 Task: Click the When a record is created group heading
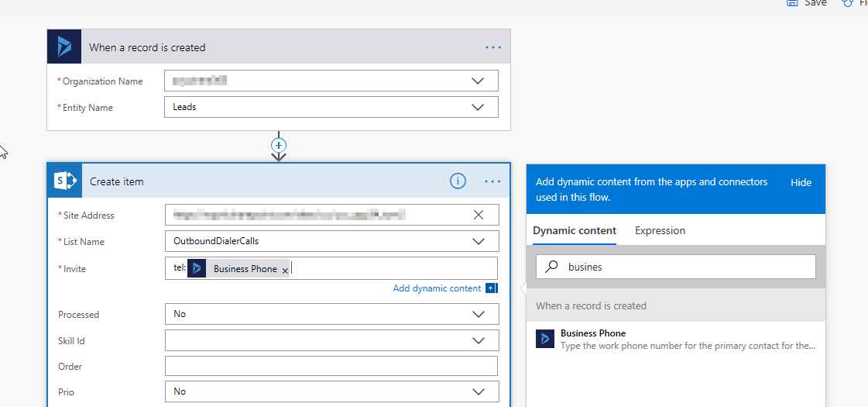(592, 305)
